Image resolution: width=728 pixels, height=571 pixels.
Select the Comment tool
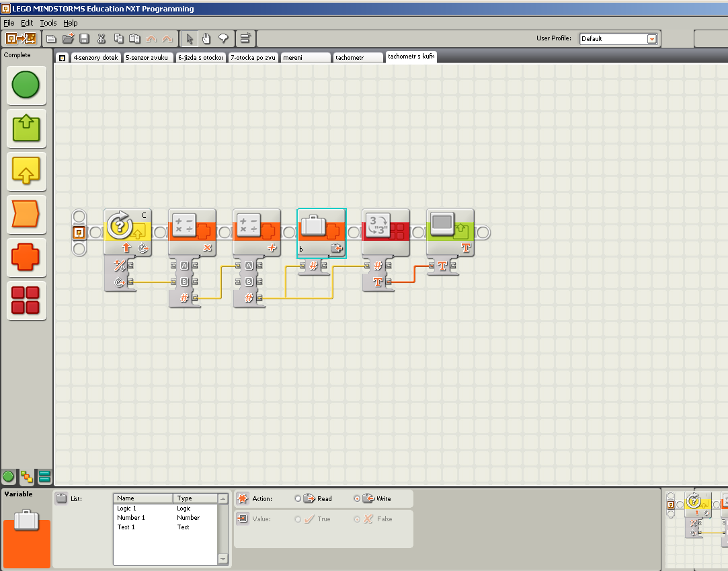(223, 38)
